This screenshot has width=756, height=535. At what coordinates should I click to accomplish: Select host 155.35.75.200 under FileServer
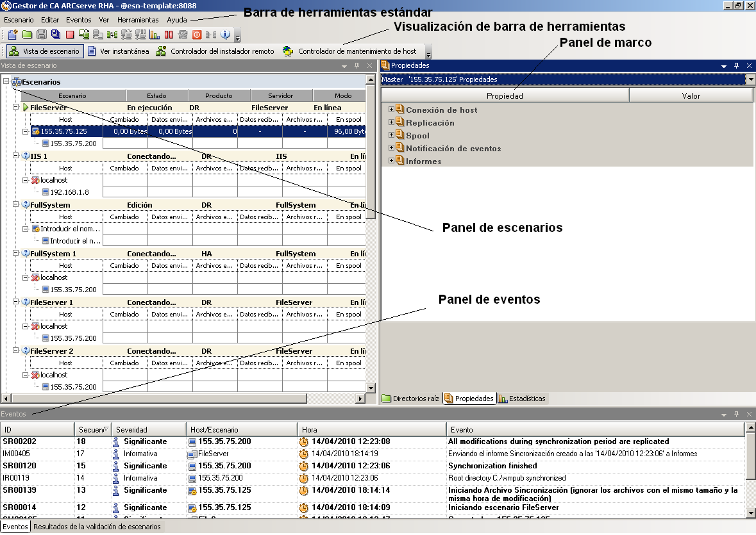[x=73, y=144]
